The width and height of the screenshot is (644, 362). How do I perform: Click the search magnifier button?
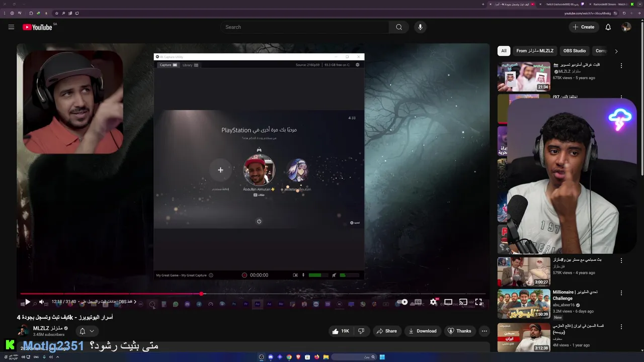click(x=399, y=27)
